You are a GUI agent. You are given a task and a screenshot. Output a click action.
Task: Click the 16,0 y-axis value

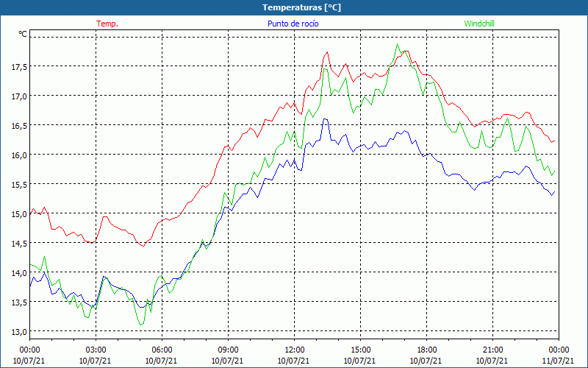pos(19,155)
